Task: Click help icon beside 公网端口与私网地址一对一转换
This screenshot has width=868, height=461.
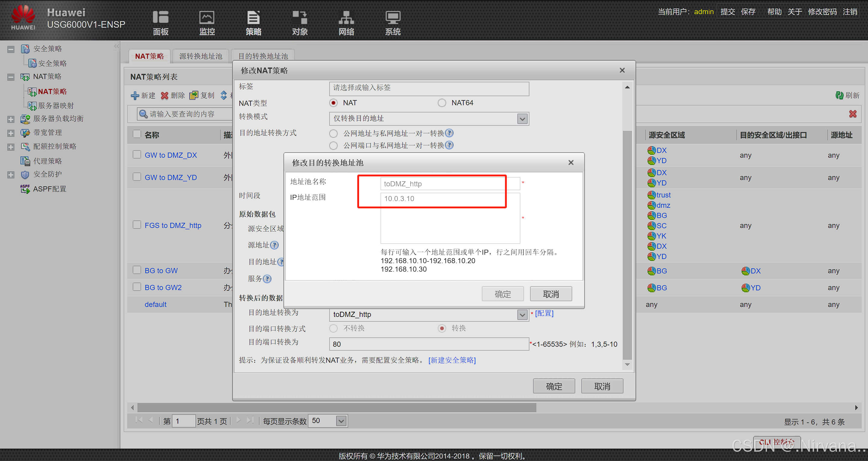Action: point(449,145)
